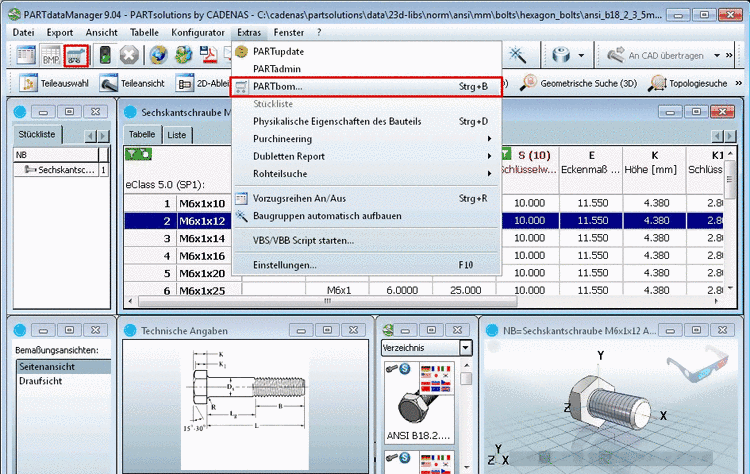Select Physikalische Eigenschaften des Bauteils
750x474 pixels.
tap(366, 121)
